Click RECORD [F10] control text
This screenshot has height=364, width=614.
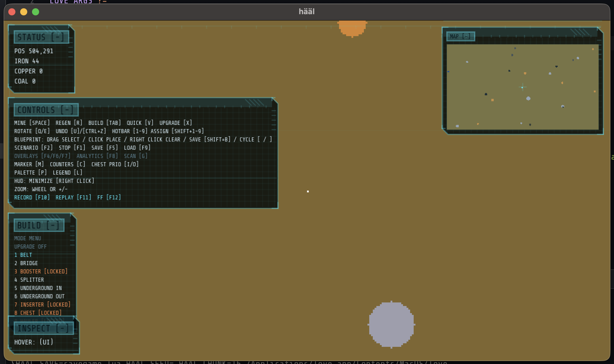pyautogui.click(x=32, y=197)
